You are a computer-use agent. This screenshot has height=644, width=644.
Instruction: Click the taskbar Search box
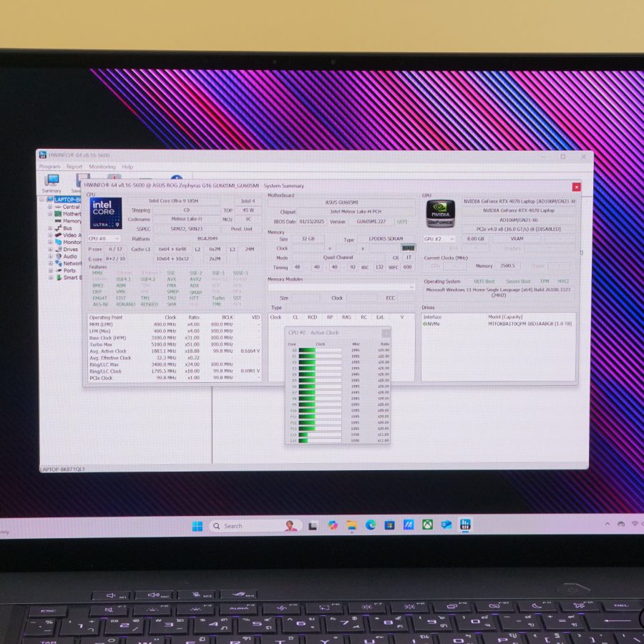tap(255, 526)
